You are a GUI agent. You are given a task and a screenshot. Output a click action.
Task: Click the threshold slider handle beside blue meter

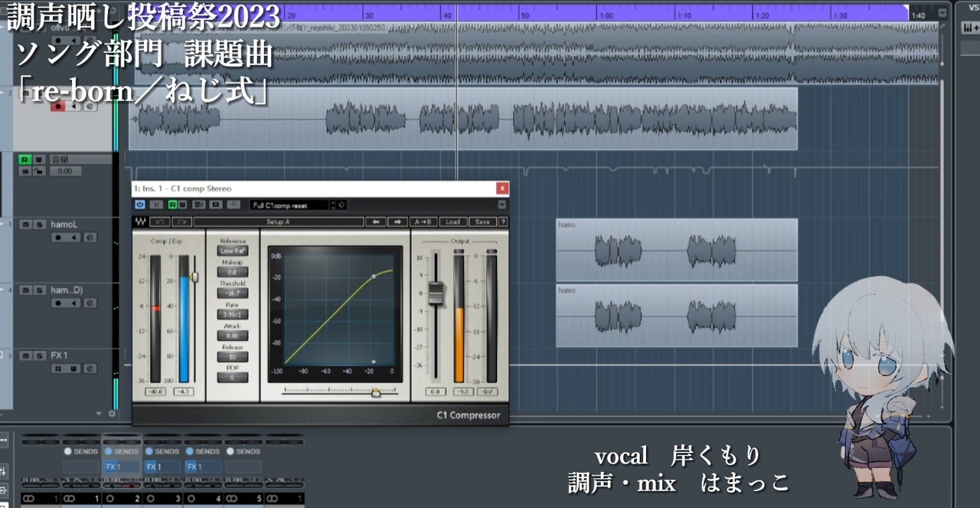194,277
